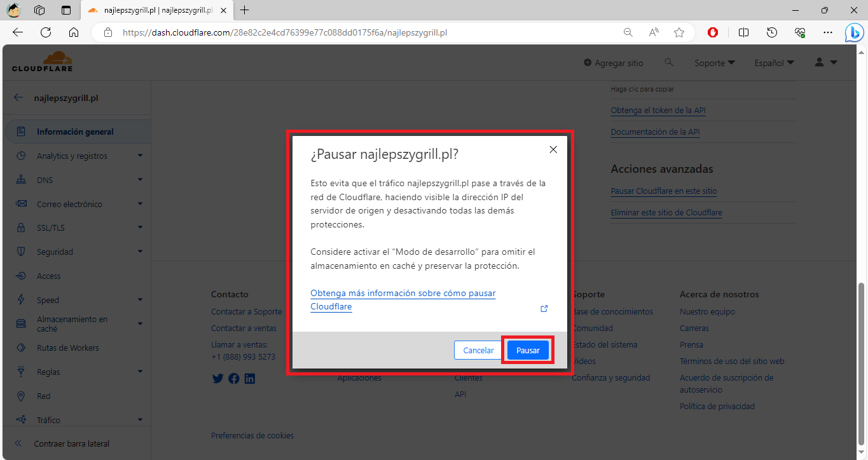Click the DNS network icon
Viewport: 868px width, 460px height.
21,180
